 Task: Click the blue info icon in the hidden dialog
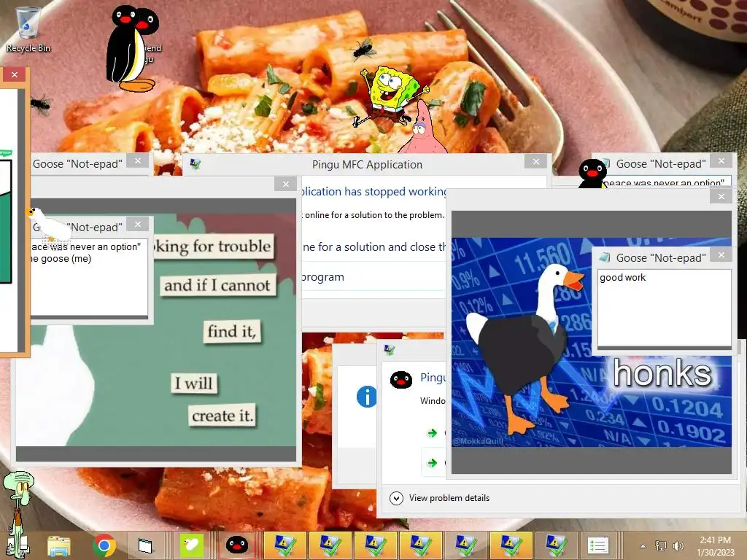(366, 397)
